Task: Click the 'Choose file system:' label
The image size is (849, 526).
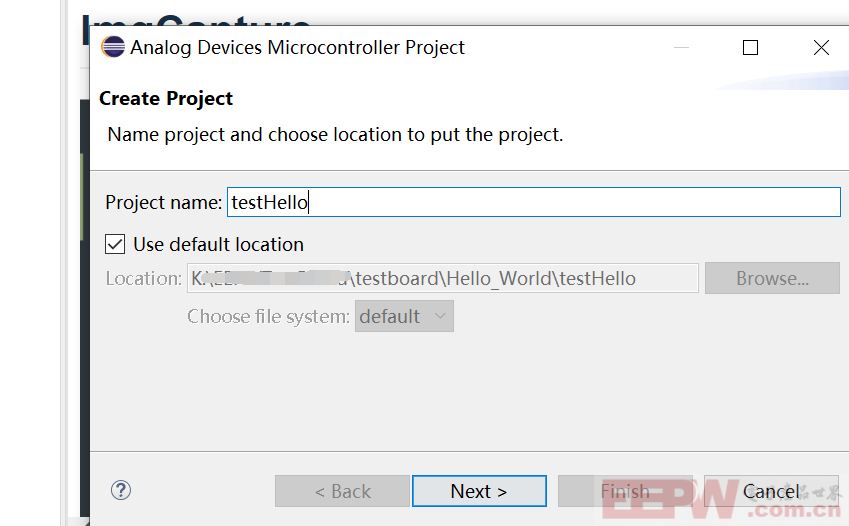Action: (x=269, y=316)
